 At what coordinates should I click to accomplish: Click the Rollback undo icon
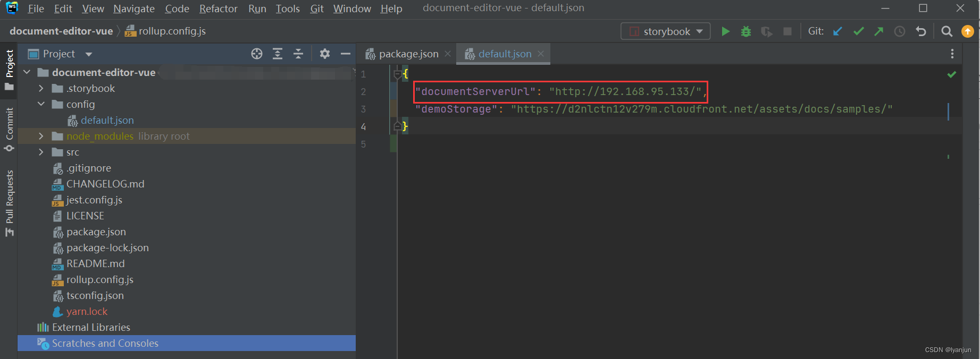921,31
